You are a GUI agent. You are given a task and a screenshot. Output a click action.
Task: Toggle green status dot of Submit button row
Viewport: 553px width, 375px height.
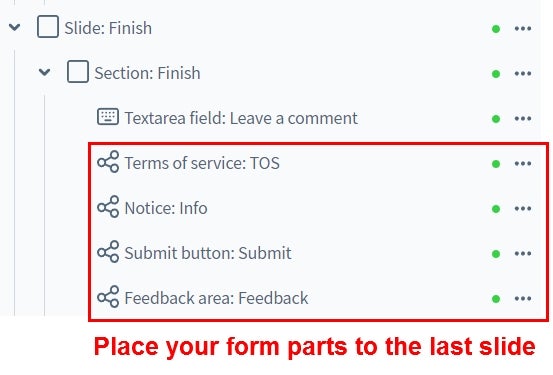tap(496, 254)
